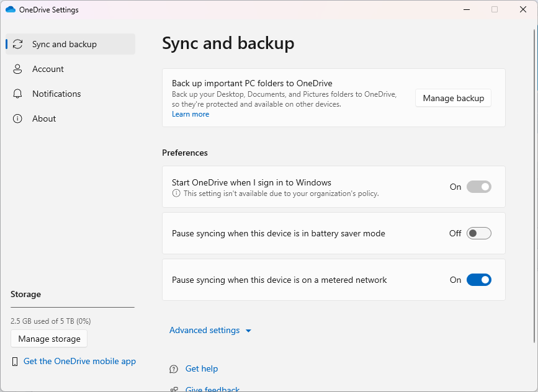The height and width of the screenshot is (392, 538).
Task: Disable pause syncing on metered network
Action: pos(478,280)
